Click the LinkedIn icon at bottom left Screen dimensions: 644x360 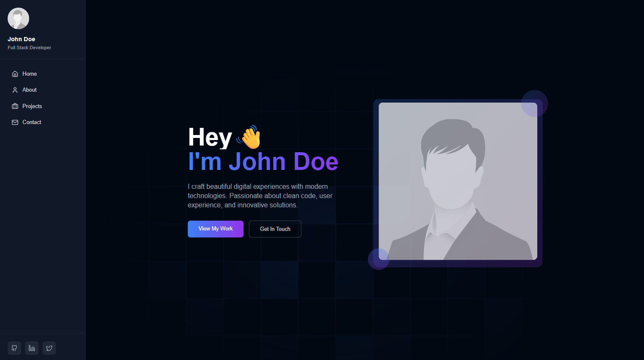click(32, 348)
